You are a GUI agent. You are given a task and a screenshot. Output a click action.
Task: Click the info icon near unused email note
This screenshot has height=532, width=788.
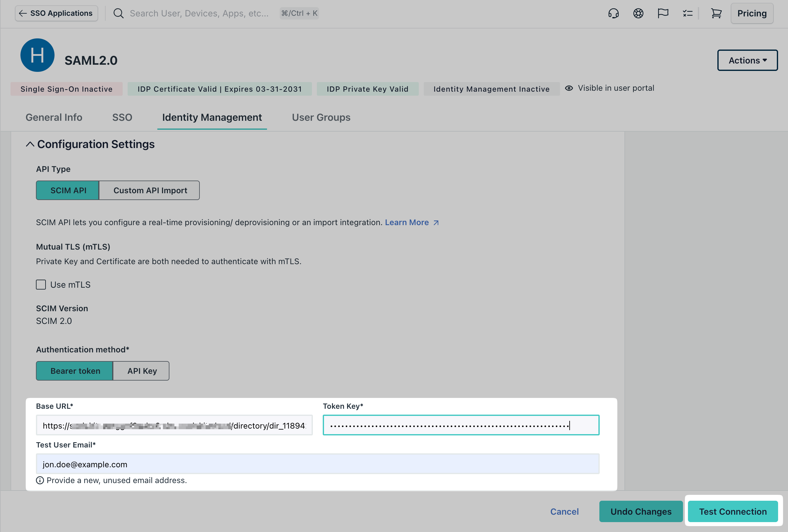point(40,480)
